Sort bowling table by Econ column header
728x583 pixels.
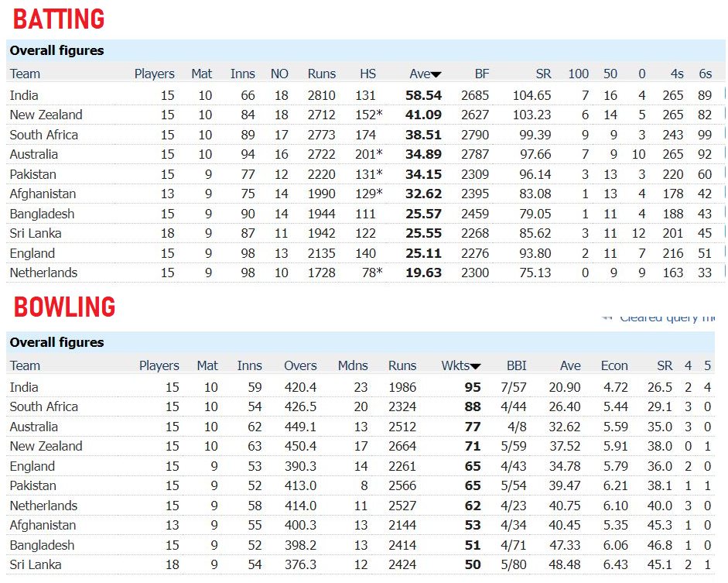614,366
